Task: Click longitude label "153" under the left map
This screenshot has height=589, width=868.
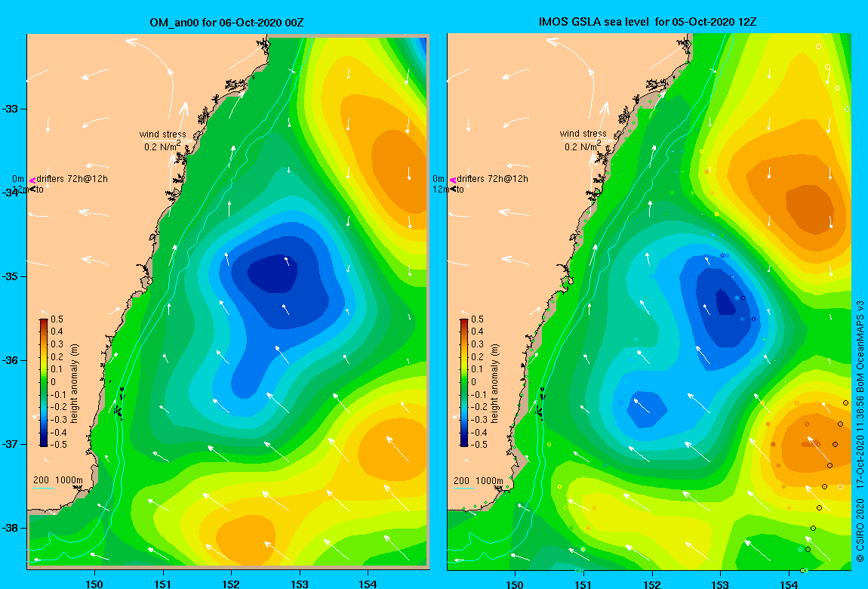Action: tap(300, 584)
